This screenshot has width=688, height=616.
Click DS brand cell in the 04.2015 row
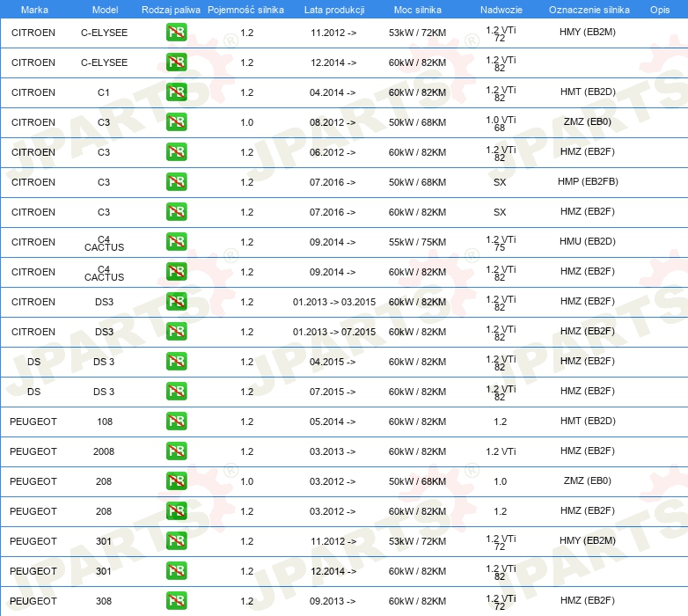(x=33, y=362)
